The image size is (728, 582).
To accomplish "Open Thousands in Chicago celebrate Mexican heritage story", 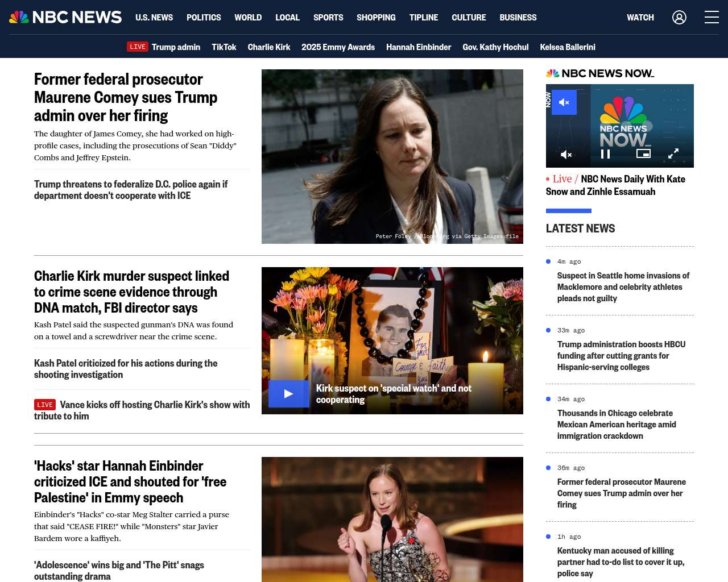I will (x=617, y=425).
